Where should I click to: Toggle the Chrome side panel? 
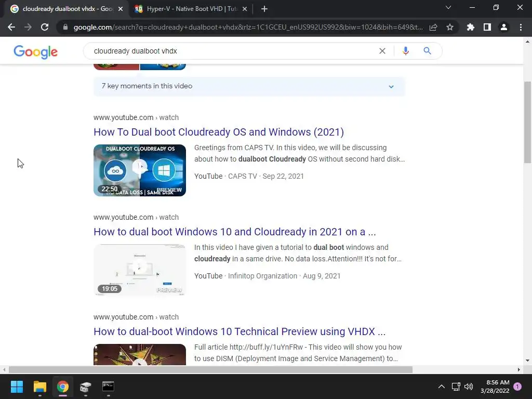pyautogui.click(x=487, y=27)
